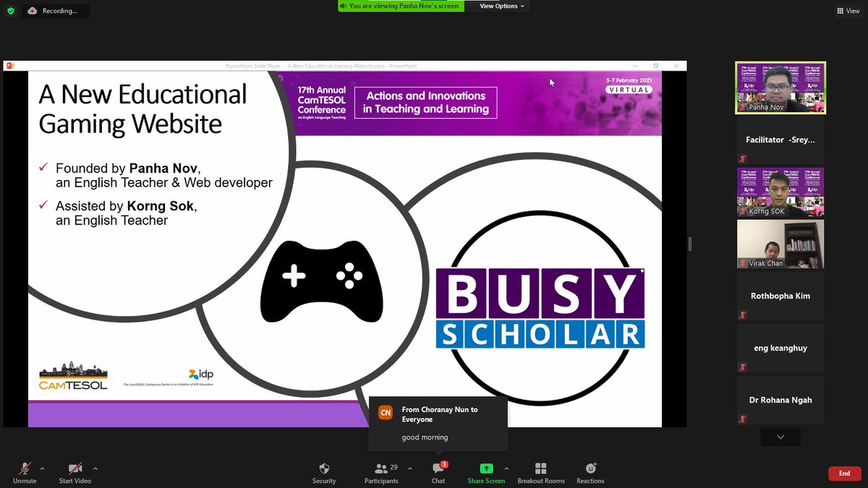Click the Share Screen button
The height and width of the screenshot is (488, 868).
[x=486, y=474]
